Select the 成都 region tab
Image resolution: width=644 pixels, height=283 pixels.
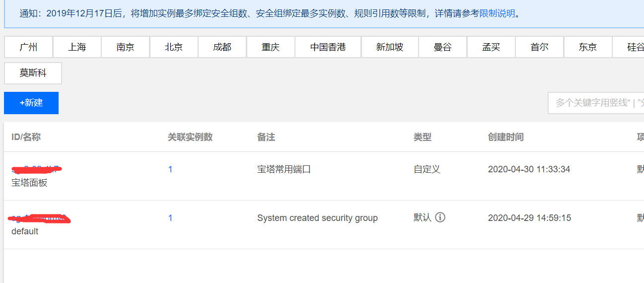pyautogui.click(x=222, y=47)
